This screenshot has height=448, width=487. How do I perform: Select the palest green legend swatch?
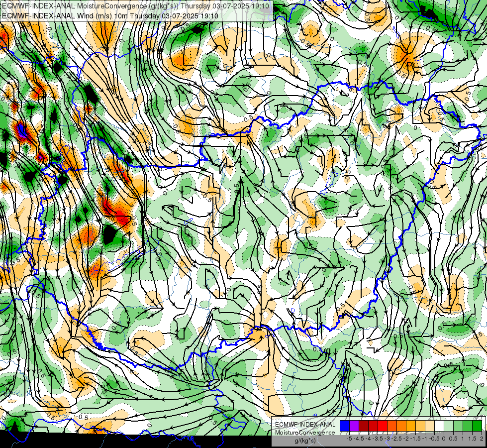tap(449, 426)
